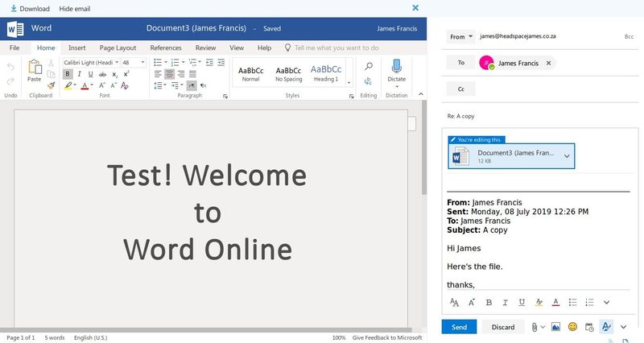Image resolution: width=644 pixels, height=343 pixels.
Task: Switch to the Review tab
Action: click(x=205, y=48)
